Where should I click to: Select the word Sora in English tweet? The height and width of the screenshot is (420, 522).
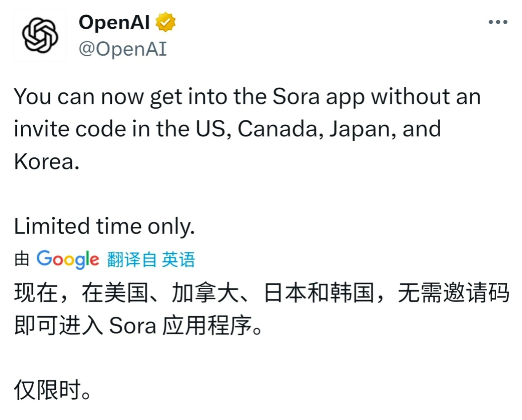pos(296,96)
